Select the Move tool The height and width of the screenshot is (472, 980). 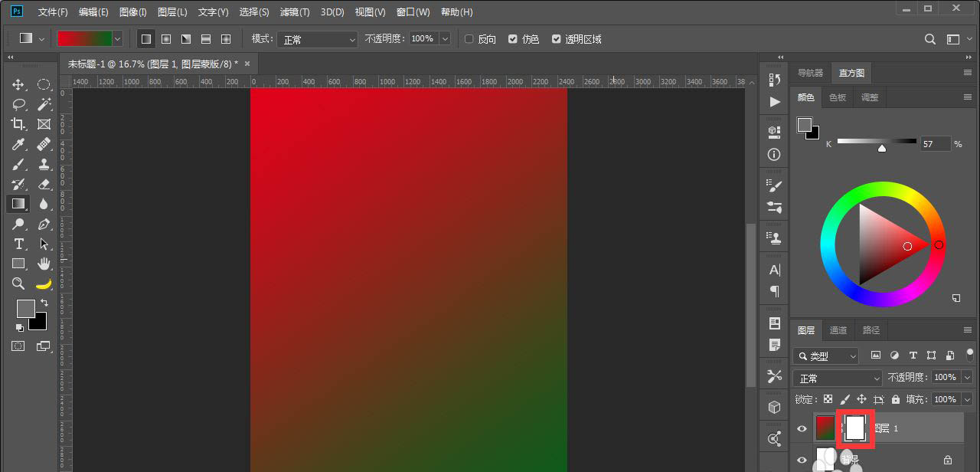point(18,84)
